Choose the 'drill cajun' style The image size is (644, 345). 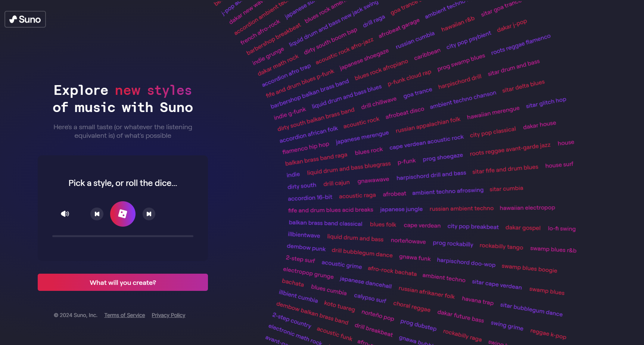tap(336, 183)
